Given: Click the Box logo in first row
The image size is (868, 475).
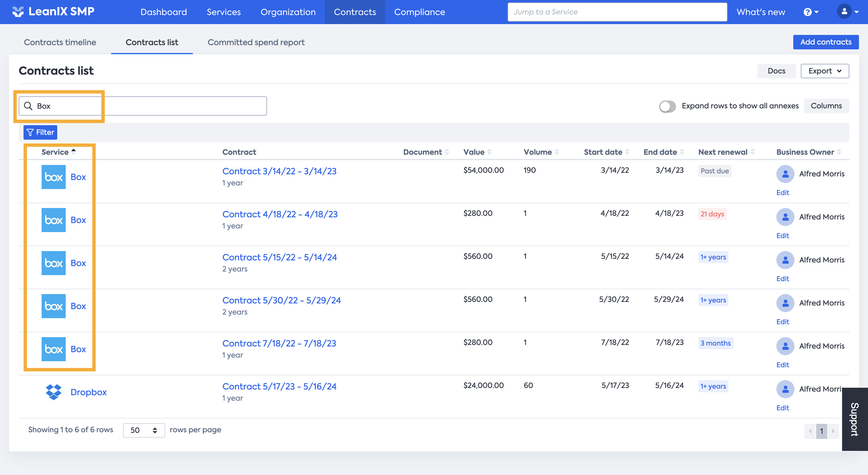Looking at the screenshot, I should pyautogui.click(x=54, y=177).
